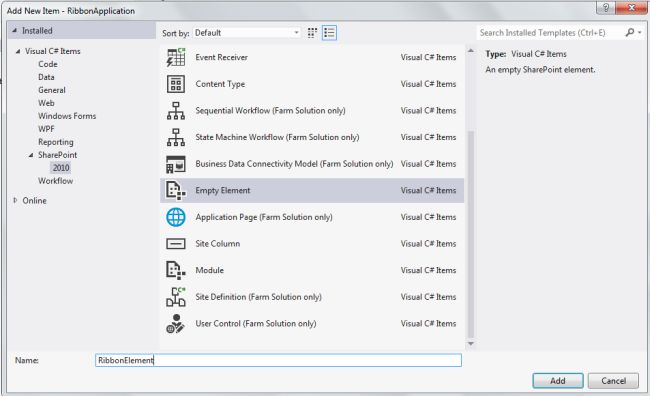Select the Content Type template text
The height and width of the screenshot is (396, 650).
click(220, 84)
